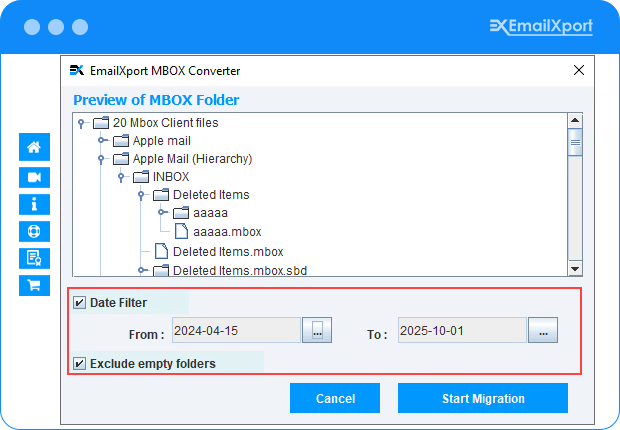
Task: Open the From date picker button
Action: 317,332
